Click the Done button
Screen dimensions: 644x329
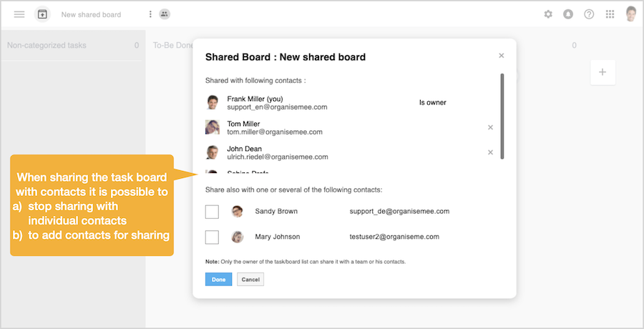(218, 280)
